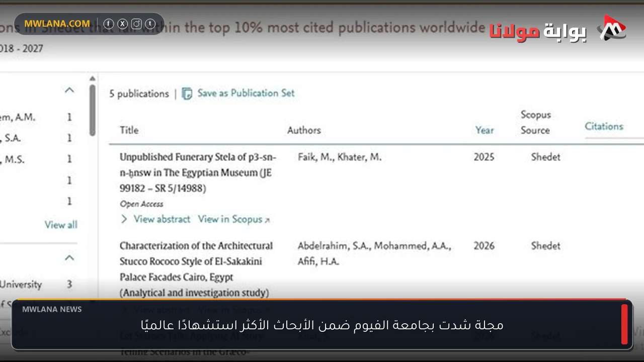Sort publications by Citations column
Screen dimensions: 644x362
604,126
